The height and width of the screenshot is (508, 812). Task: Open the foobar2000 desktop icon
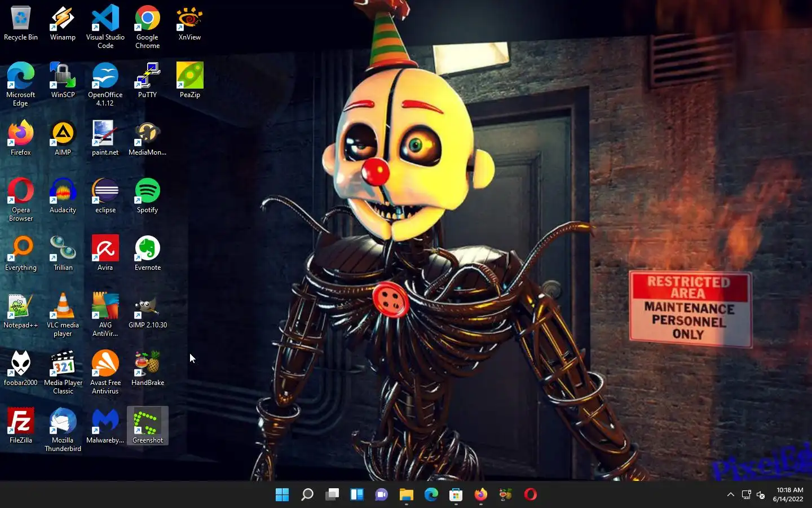click(21, 369)
